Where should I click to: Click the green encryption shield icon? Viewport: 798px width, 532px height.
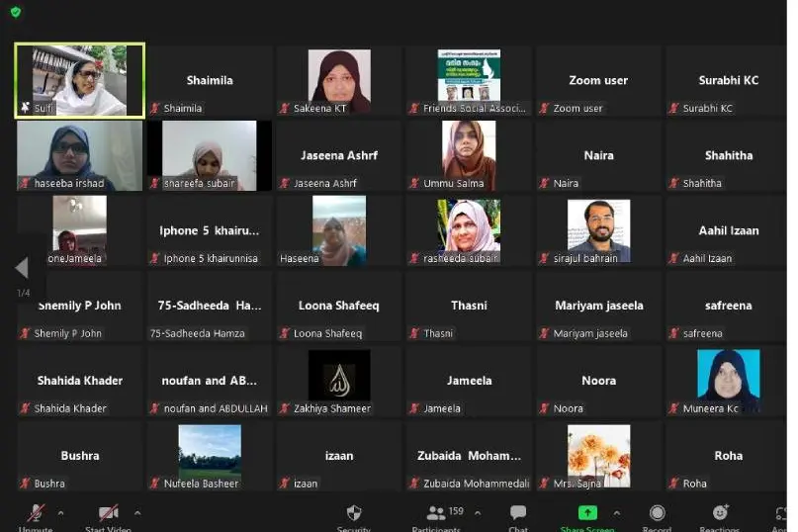(16, 12)
